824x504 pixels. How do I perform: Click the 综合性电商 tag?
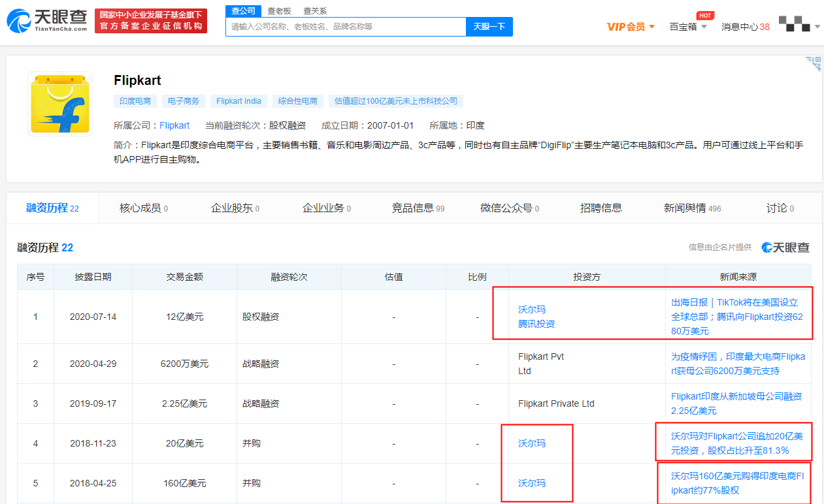[298, 101]
